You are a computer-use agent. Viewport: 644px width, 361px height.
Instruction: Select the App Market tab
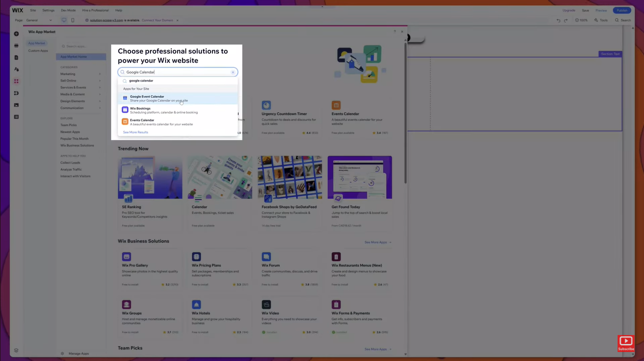(x=37, y=43)
